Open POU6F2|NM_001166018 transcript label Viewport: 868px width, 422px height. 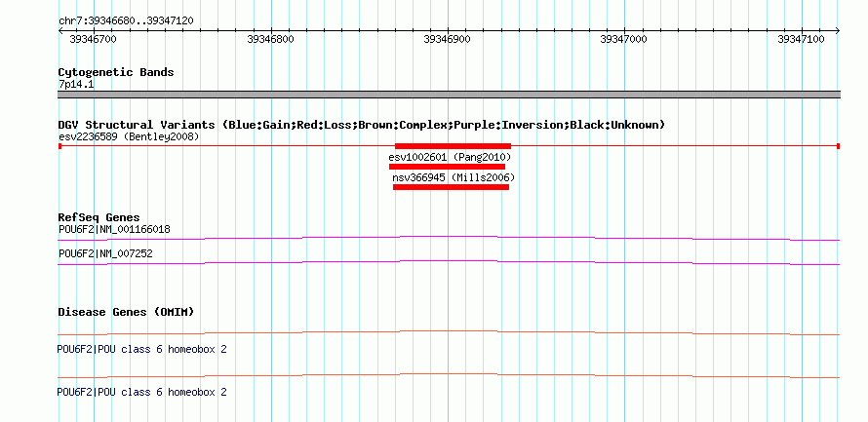pos(114,230)
